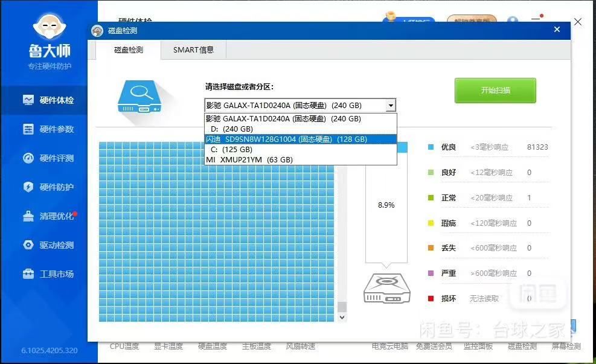Select the 硬件评测 sidebar icon

[28, 158]
